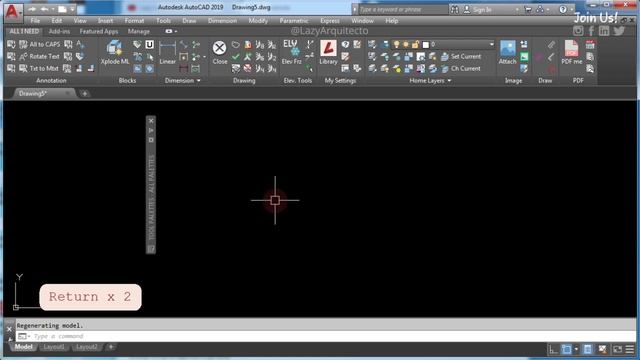The image size is (640, 360).
Task: Open the Library tool
Action: tap(328, 53)
